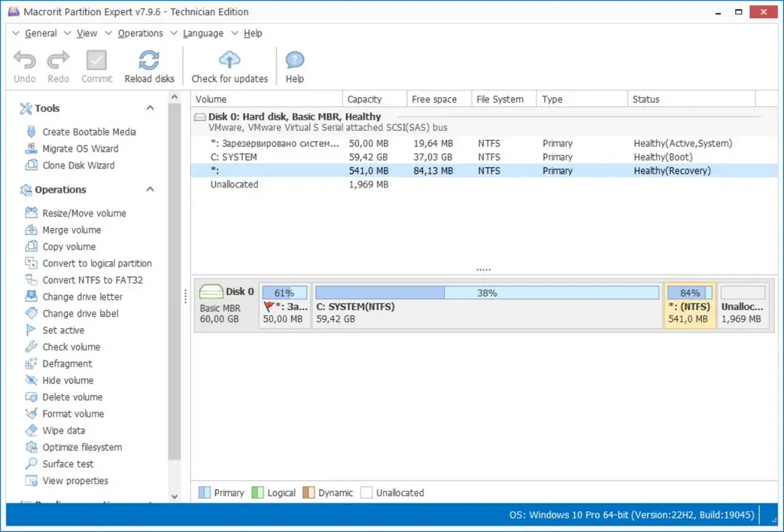Click the Disk 0 Basic MBR disk label

pos(227,305)
